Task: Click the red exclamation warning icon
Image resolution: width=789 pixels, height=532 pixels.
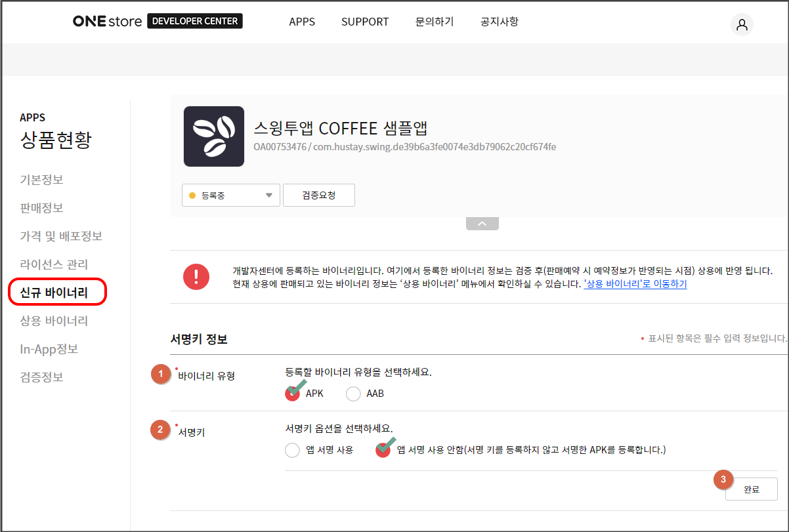Action: pos(196,277)
